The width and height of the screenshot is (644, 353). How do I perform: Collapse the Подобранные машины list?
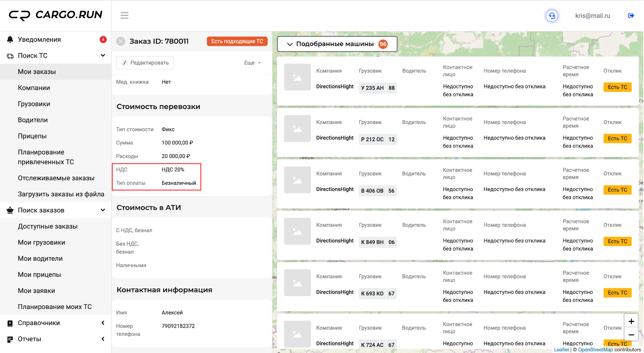(290, 44)
